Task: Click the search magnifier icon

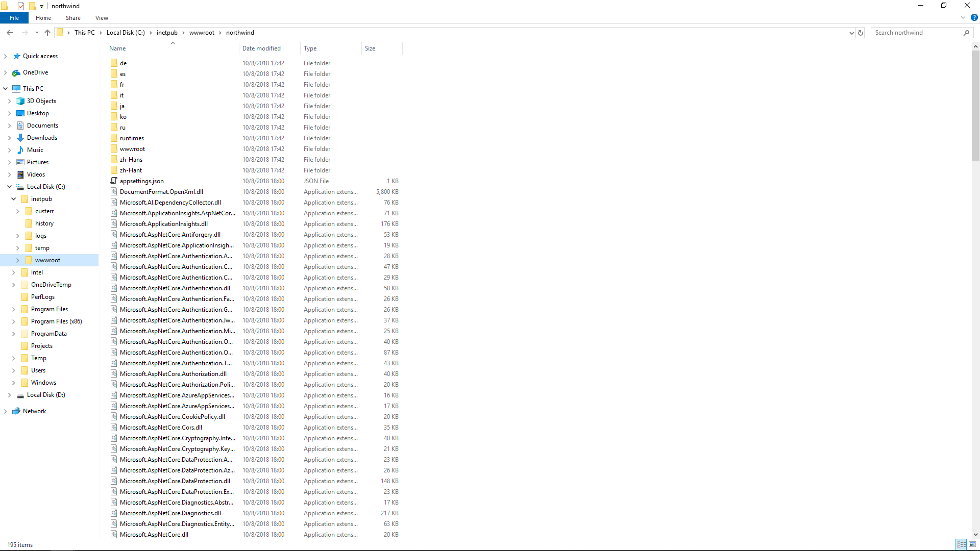Action: (966, 33)
